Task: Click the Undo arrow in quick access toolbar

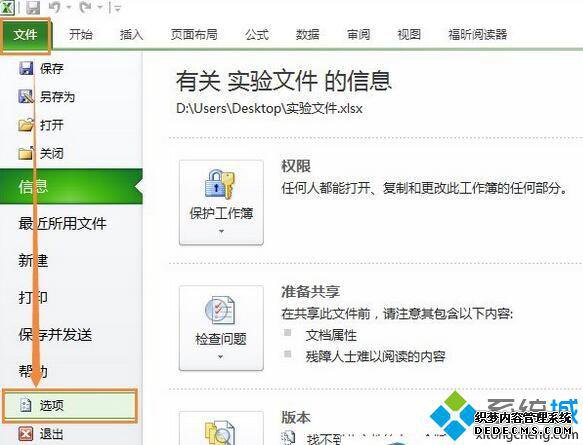Action: coord(55,7)
